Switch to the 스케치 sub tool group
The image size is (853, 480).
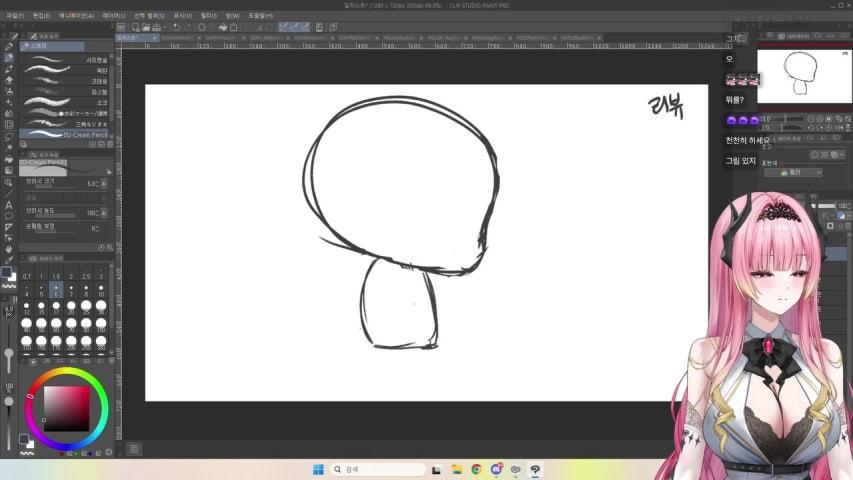[52, 46]
